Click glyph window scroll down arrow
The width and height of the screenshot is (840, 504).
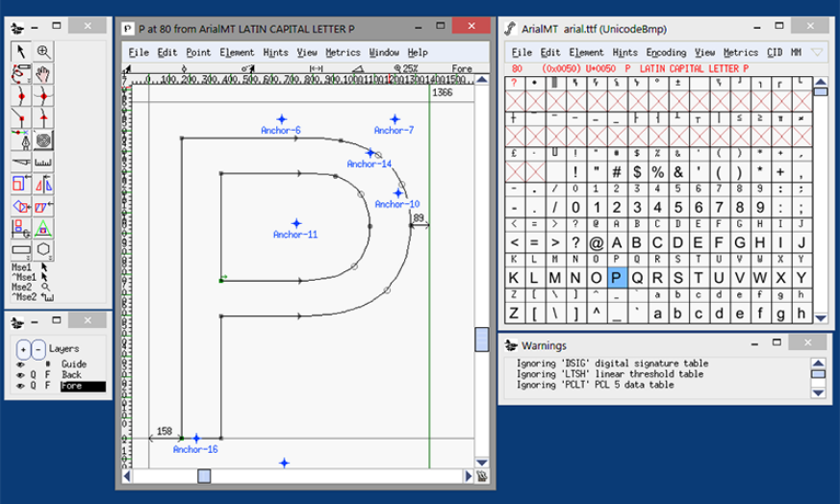click(482, 463)
